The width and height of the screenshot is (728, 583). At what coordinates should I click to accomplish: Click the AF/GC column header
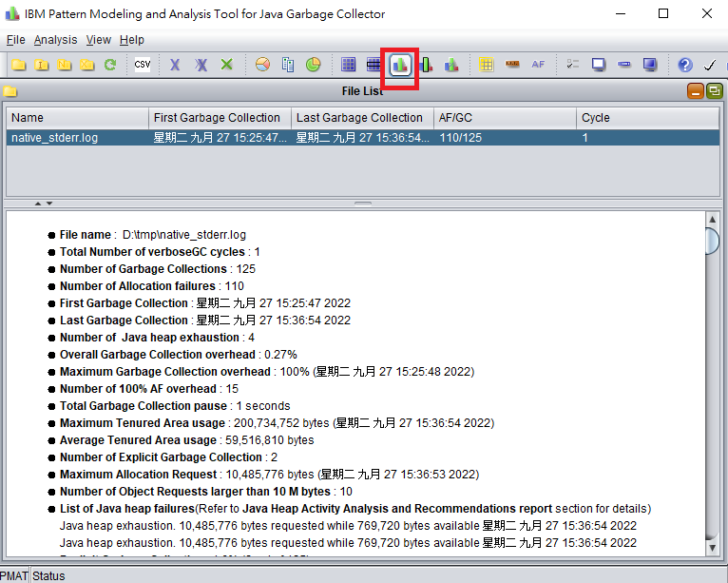click(x=505, y=118)
